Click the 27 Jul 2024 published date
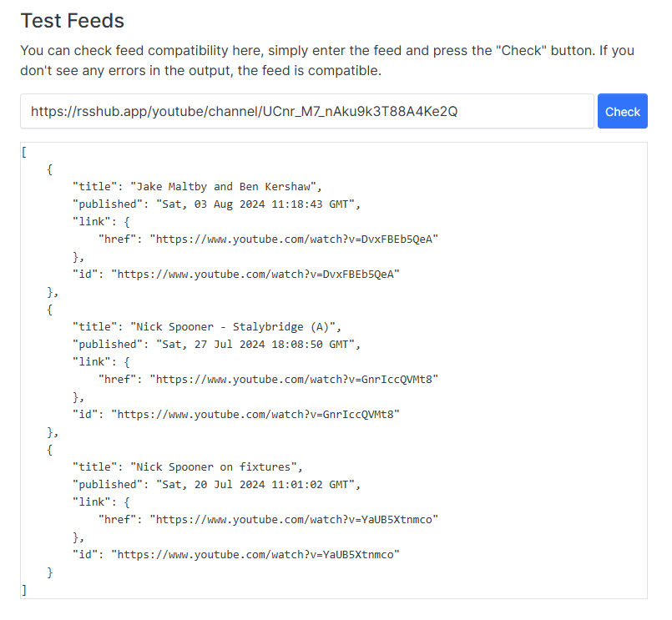672x620 pixels. coord(255,344)
